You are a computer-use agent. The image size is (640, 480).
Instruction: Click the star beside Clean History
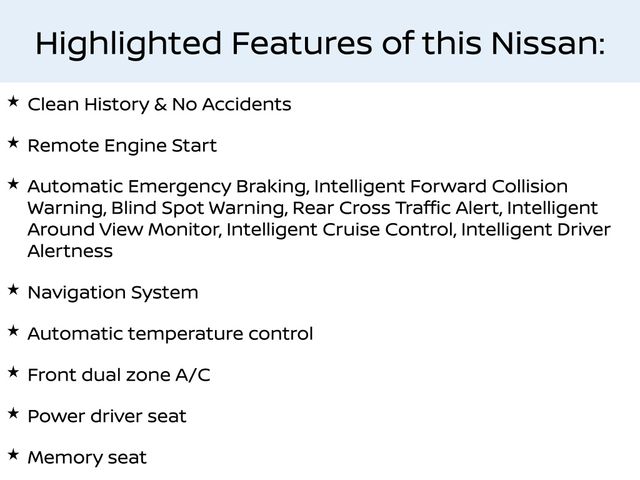pyautogui.click(x=13, y=101)
